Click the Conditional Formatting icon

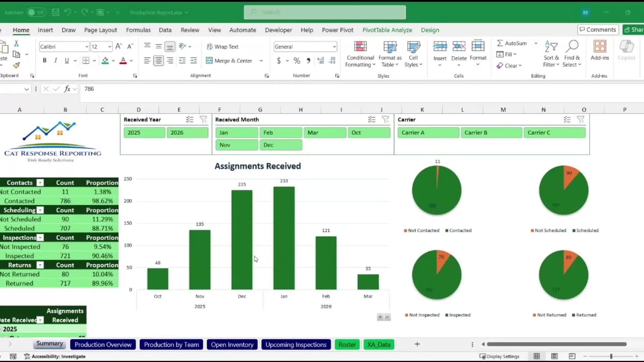pyautogui.click(x=360, y=47)
